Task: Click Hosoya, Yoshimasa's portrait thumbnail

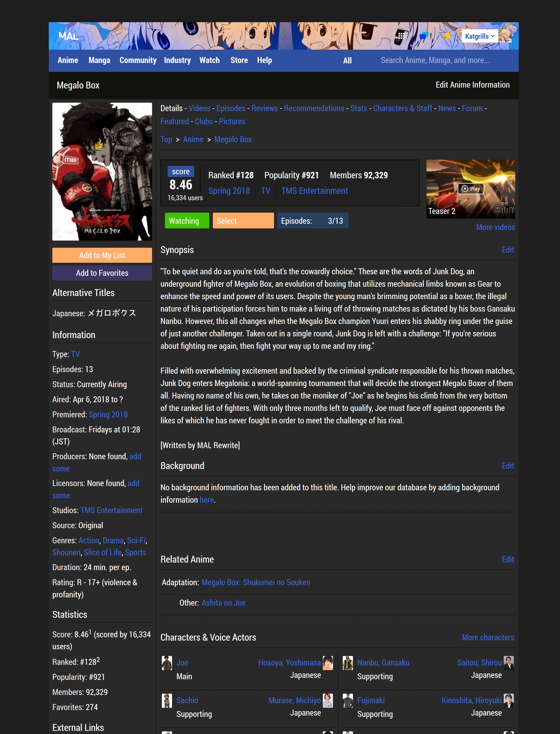Action: (x=328, y=663)
